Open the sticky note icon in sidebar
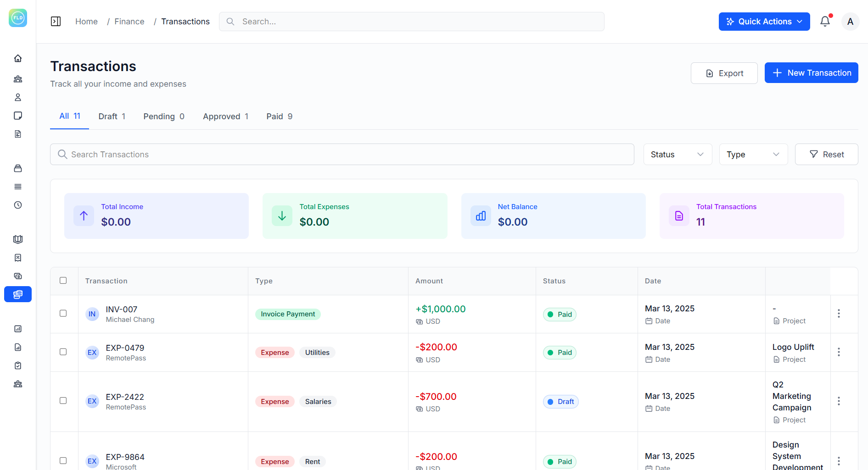 (18, 116)
